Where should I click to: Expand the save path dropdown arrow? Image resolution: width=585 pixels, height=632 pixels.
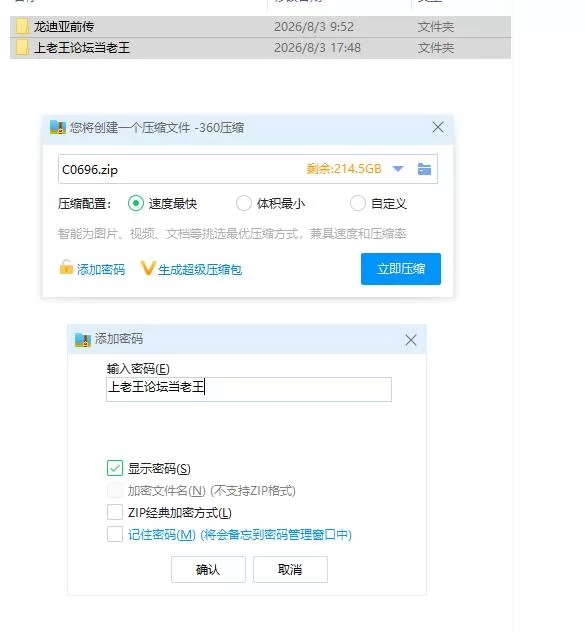pyautogui.click(x=398, y=168)
